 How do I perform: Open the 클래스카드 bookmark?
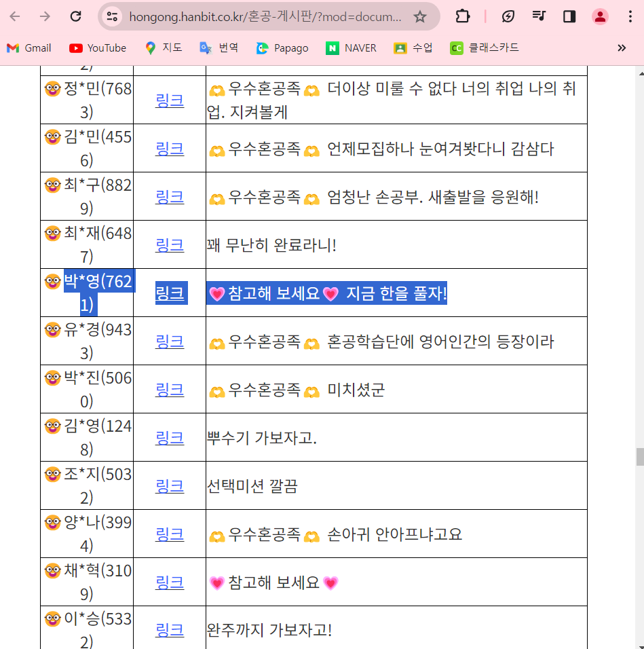(484, 48)
